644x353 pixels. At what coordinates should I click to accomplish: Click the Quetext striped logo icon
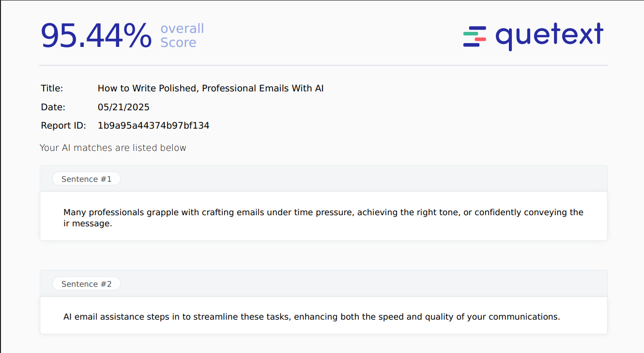(x=475, y=37)
